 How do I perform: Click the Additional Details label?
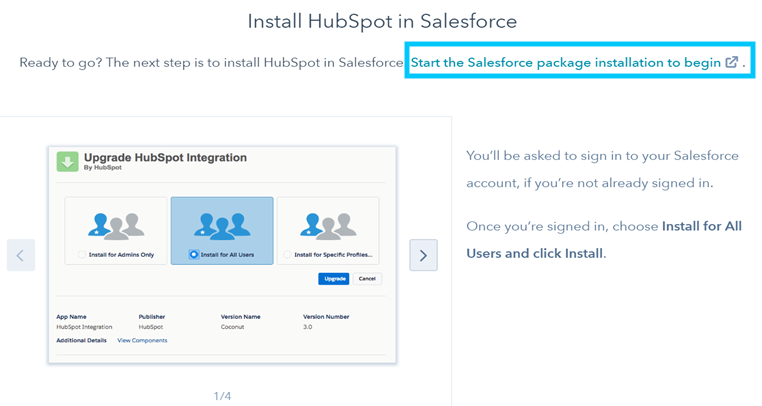coord(81,340)
